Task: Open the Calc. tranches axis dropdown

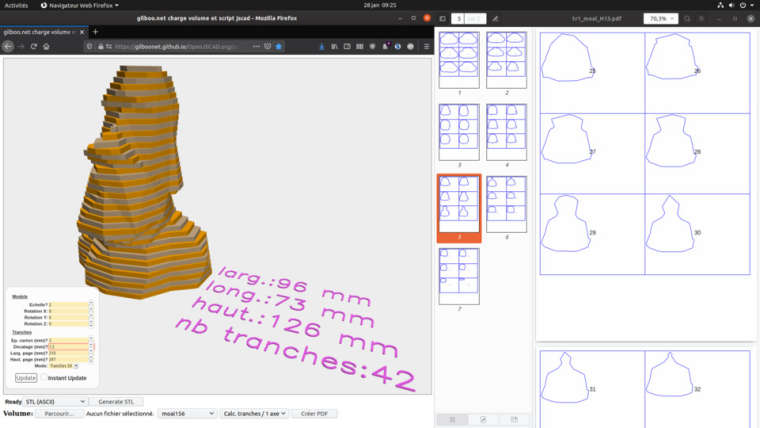Action: 254,413
